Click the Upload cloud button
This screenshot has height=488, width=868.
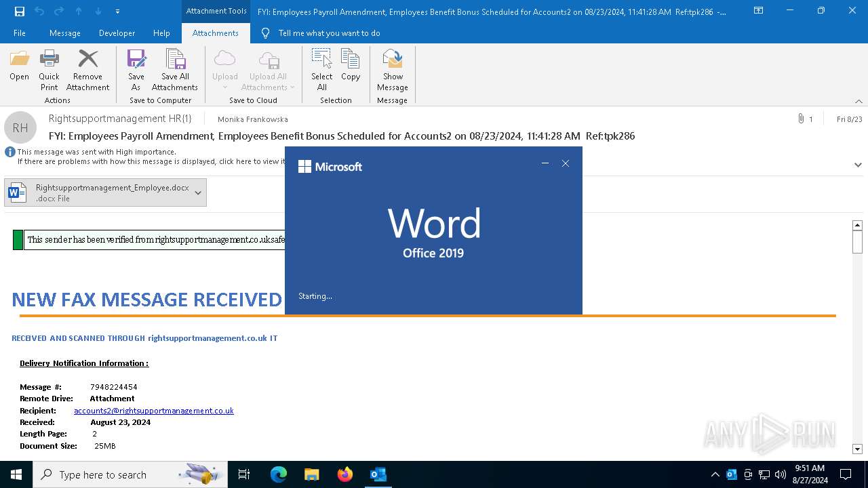pos(224,70)
